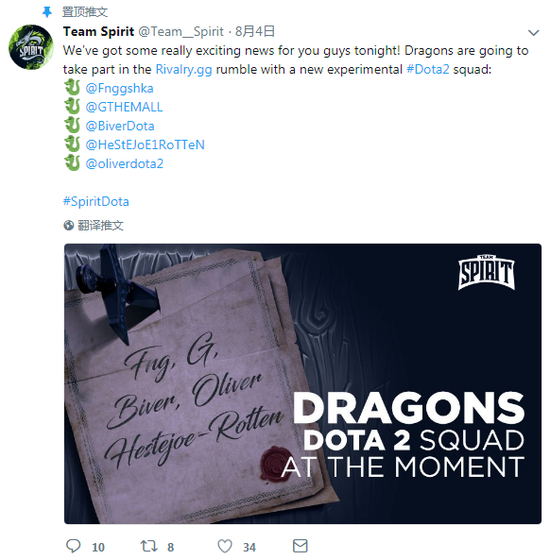Open the #Dota2 hashtag
The height and width of the screenshot is (560, 550).
tap(428, 69)
